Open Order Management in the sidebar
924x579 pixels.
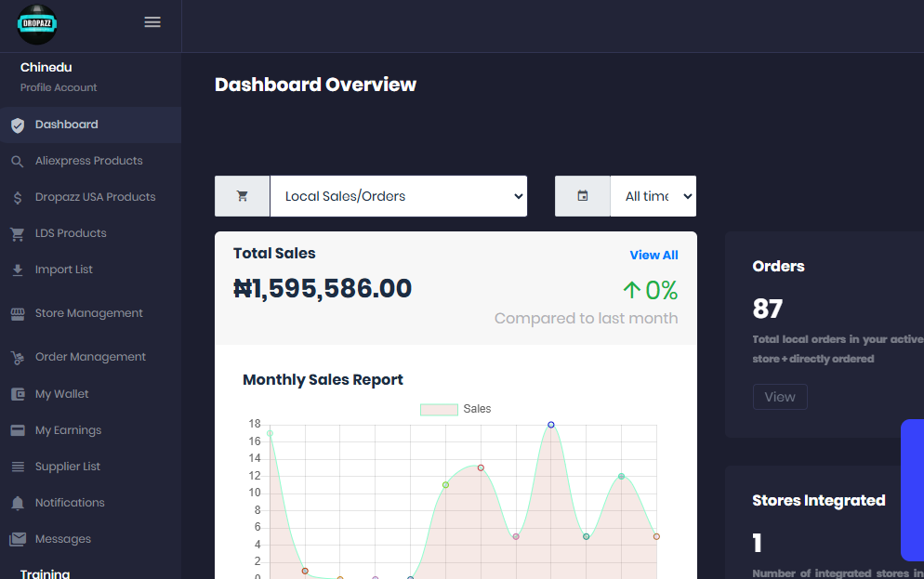[x=90, y=357]
